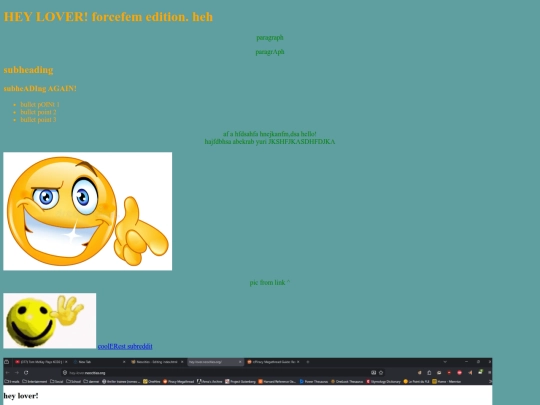Screen dimensions: 540x405
Task: Click the line ending 'JKSHFJKASDHFDJKA'
Action: [270, 142]
